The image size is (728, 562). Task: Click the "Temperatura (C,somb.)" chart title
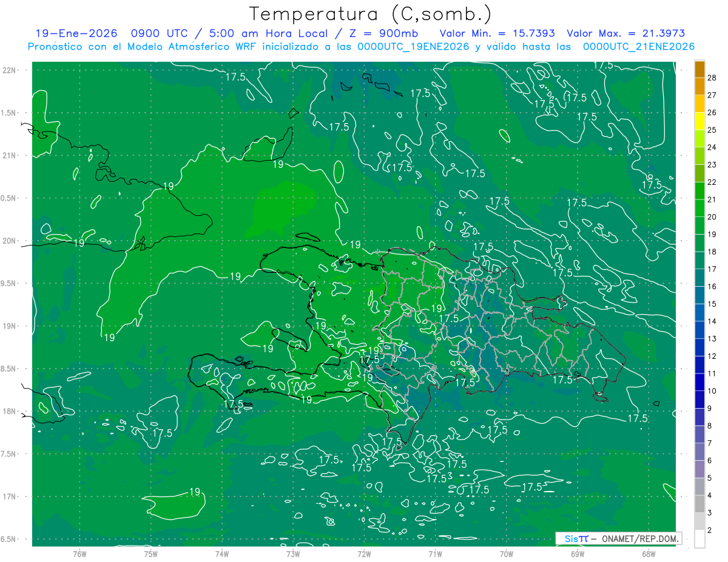point(371,15)
